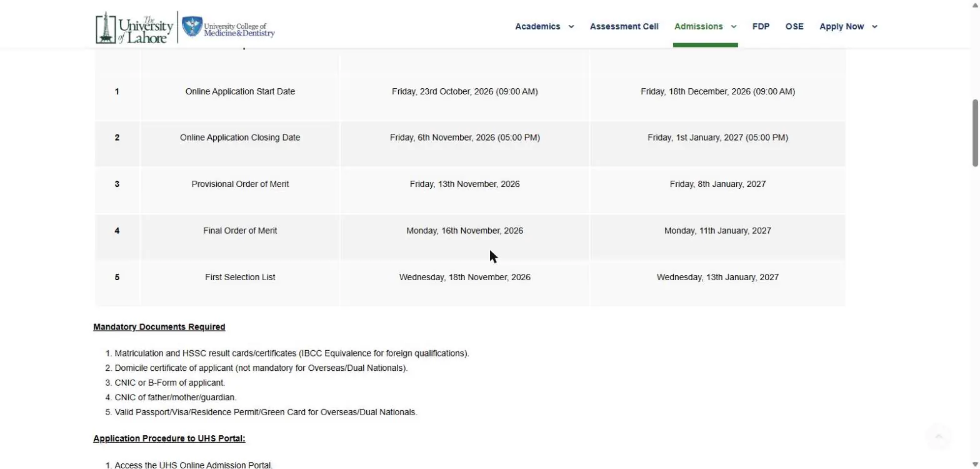Open The University of Lahore logo

coord(134,28)
